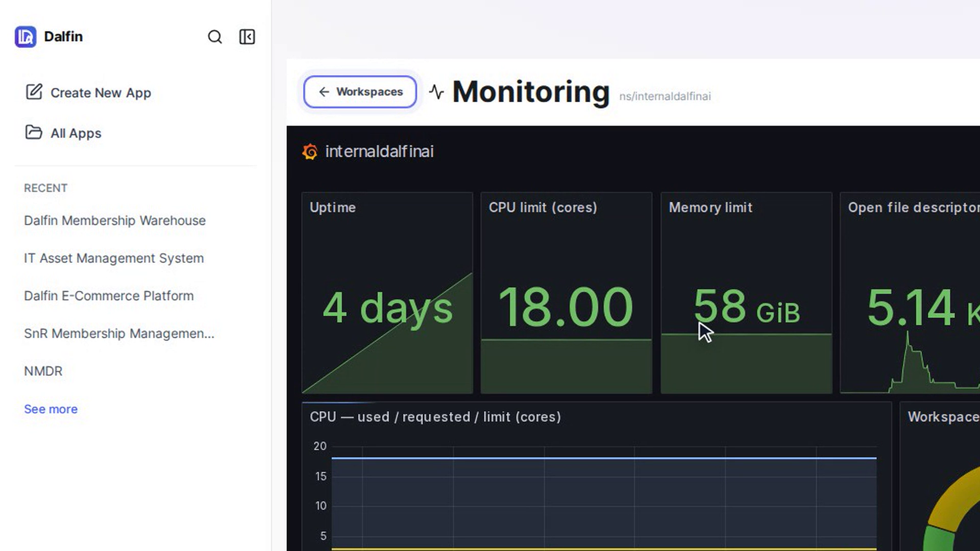Viewport: 980px width, 551px height.
Task: Click the 4 days uptime value
Action: [387, 308]
